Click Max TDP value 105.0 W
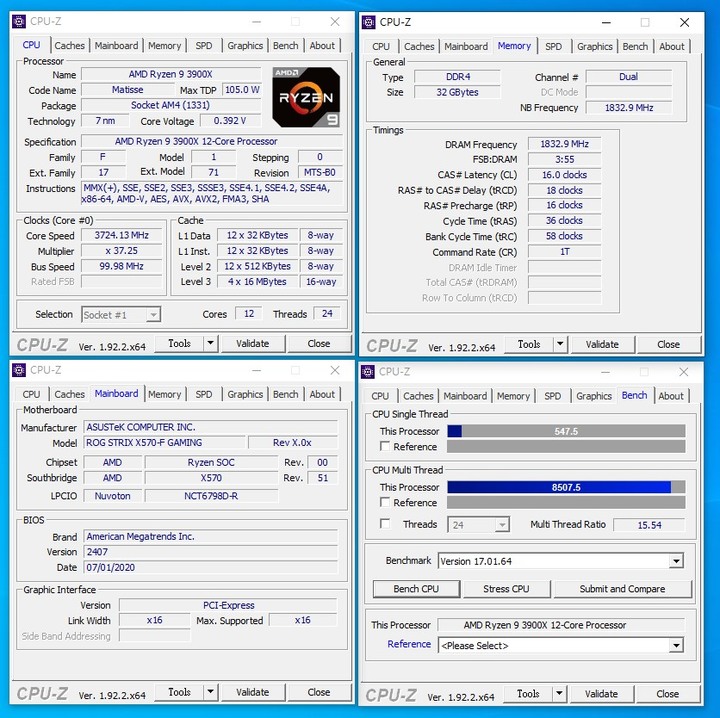This screenshot has width=720, height=718. pos(242,90)
